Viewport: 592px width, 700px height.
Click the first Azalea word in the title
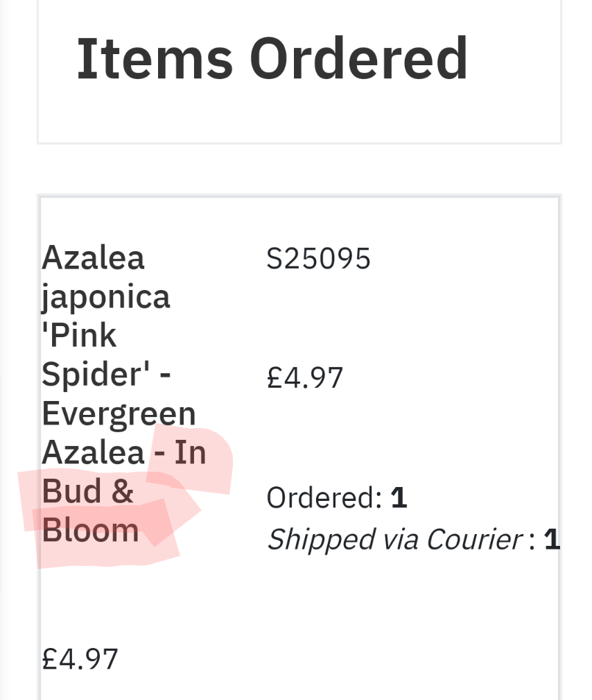pyautogui.click(x=93, y=259)
